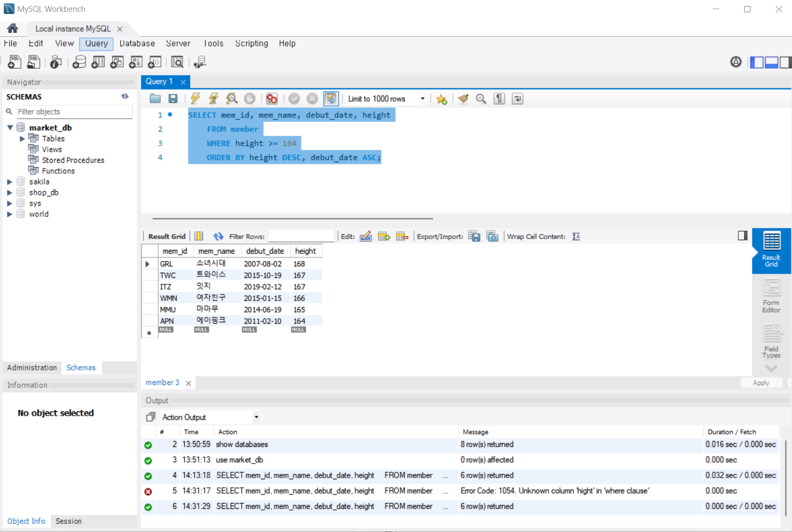Search table data icon

[177, 62]
